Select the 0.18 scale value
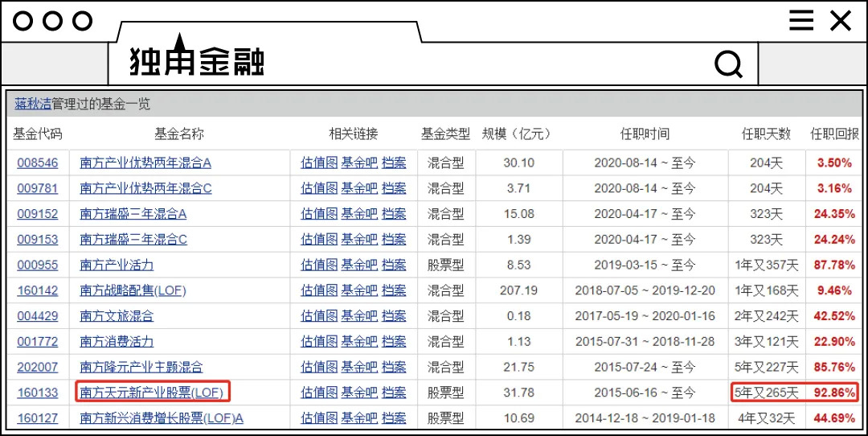The width and height of the screenshot is (868, 436). point(518,316)
